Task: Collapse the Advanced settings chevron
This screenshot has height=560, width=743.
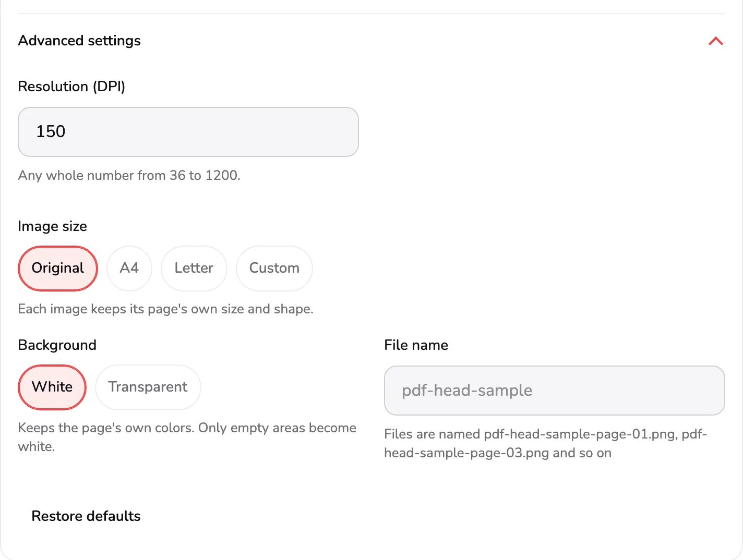Action: coord(715,41)
